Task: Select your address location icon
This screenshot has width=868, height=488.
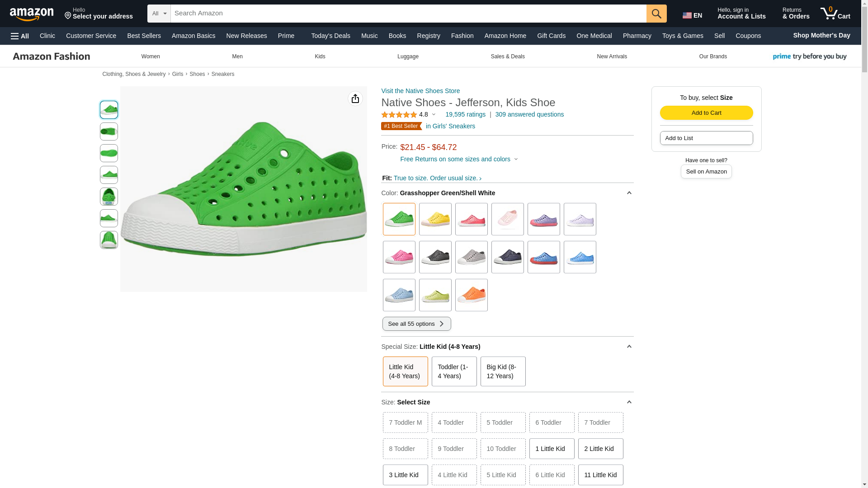Action: tap(68, 16)
